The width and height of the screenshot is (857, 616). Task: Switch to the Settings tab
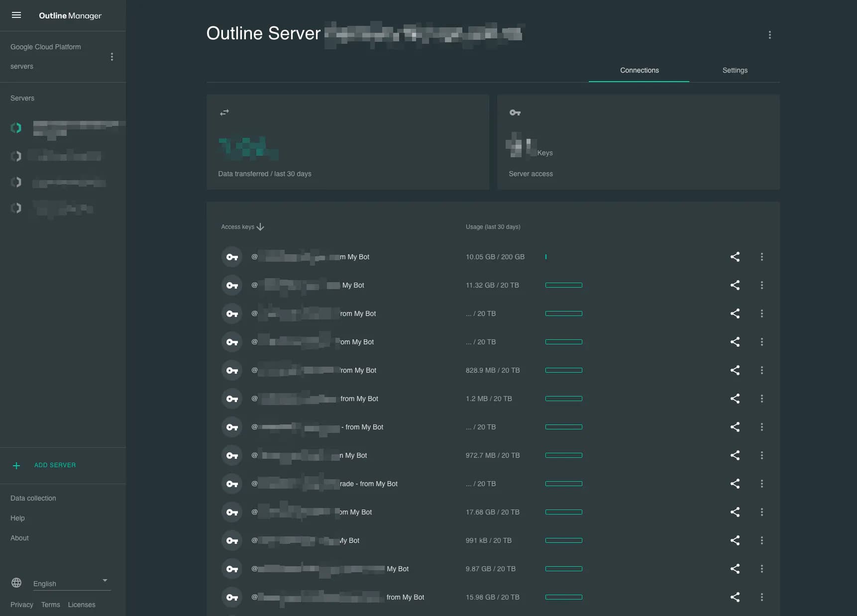[x=735, y=70]
